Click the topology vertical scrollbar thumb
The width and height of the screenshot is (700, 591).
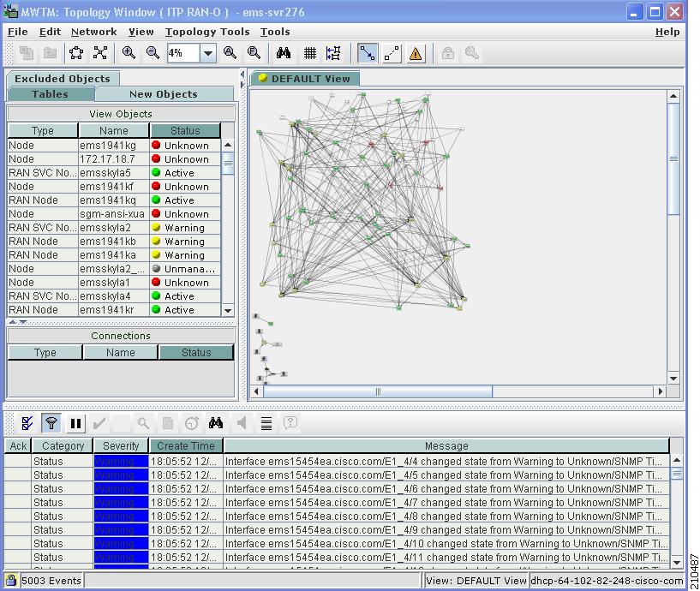coord(673,159)
